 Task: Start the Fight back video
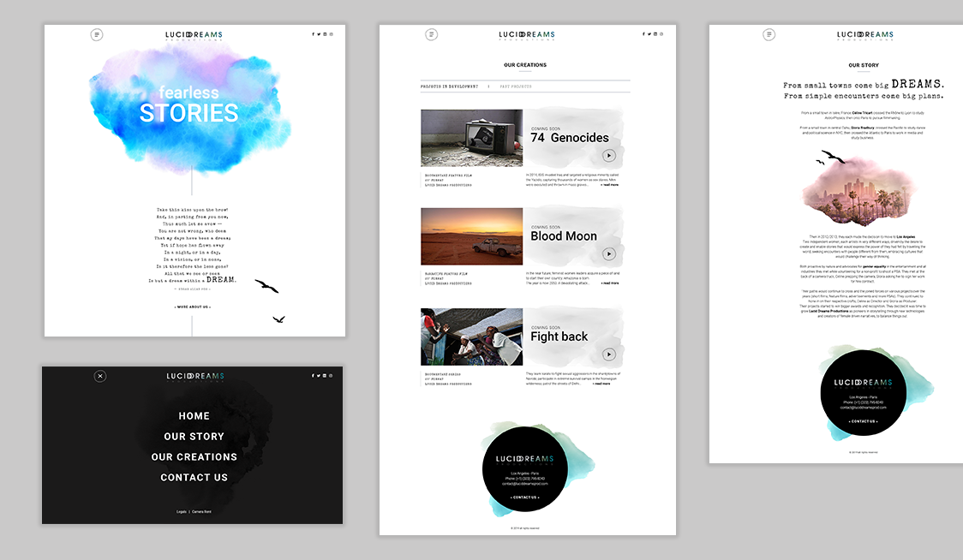(608, 354)
